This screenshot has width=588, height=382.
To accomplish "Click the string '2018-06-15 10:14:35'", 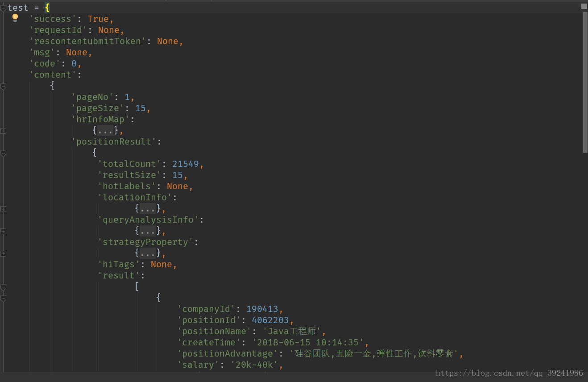I will coord(308,342).
